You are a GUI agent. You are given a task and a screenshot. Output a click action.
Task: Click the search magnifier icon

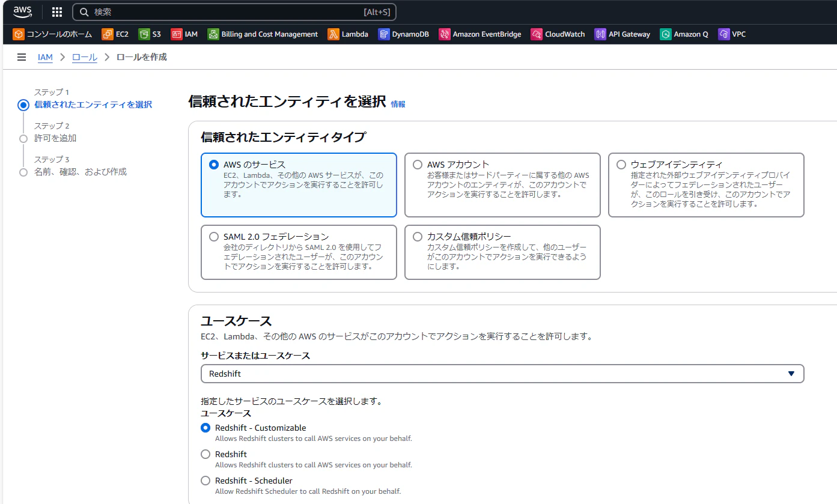[x=84, y=12]
